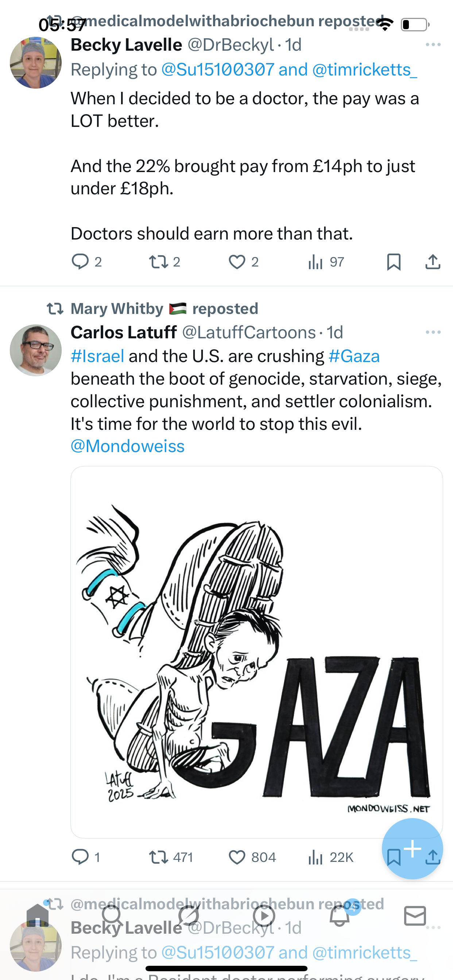Open more options for Carlos Latuff's tweet

pyautogui.click(x=433, y=332)
